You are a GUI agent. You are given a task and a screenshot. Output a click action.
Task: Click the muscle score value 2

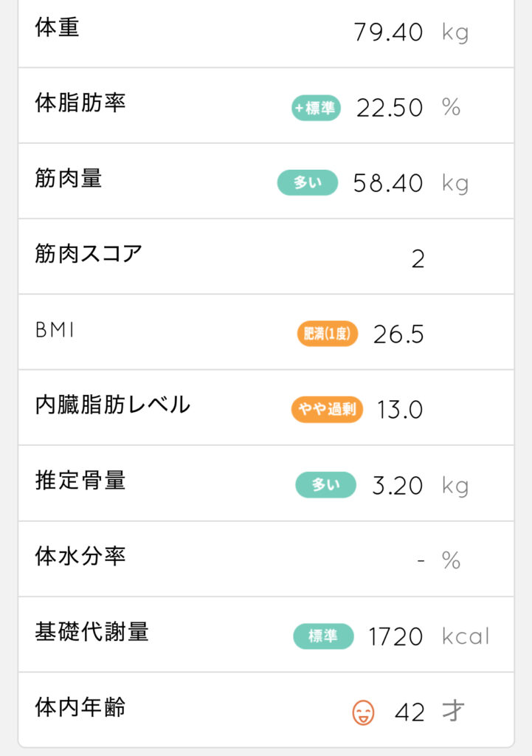pyautogui.click(x=418, y=259)
